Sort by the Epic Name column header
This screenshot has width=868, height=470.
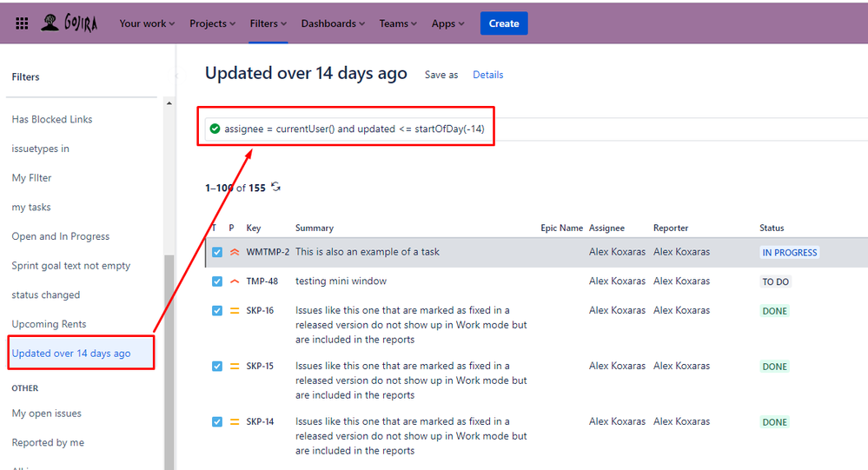click(x=562, y=228)
